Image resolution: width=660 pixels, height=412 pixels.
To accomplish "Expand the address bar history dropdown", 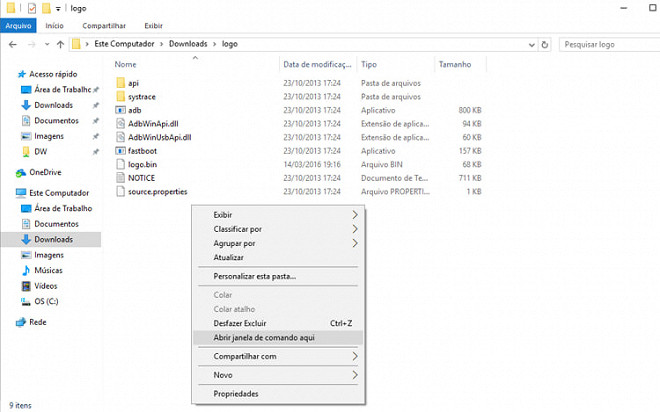I will [532, 45].
